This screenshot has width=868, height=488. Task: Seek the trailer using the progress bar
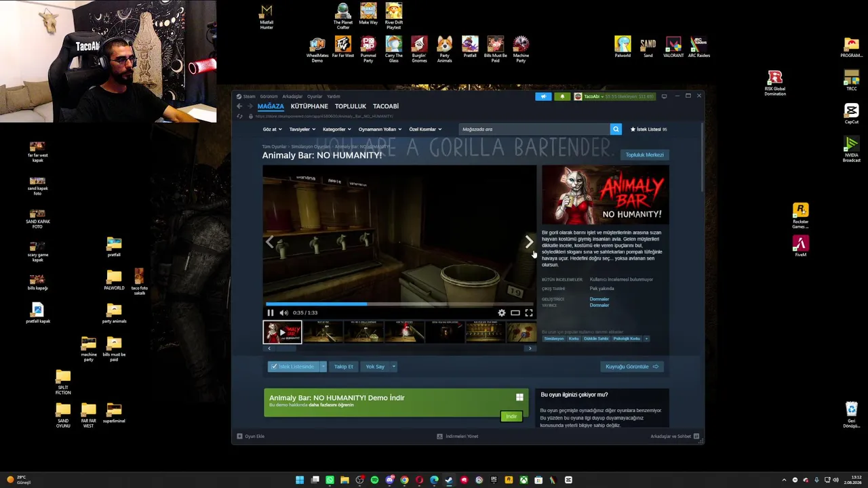pos(399,304)
